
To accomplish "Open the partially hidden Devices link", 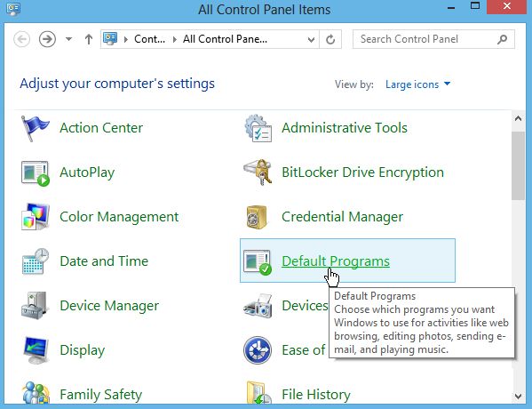I will click(x=305, y=306).
